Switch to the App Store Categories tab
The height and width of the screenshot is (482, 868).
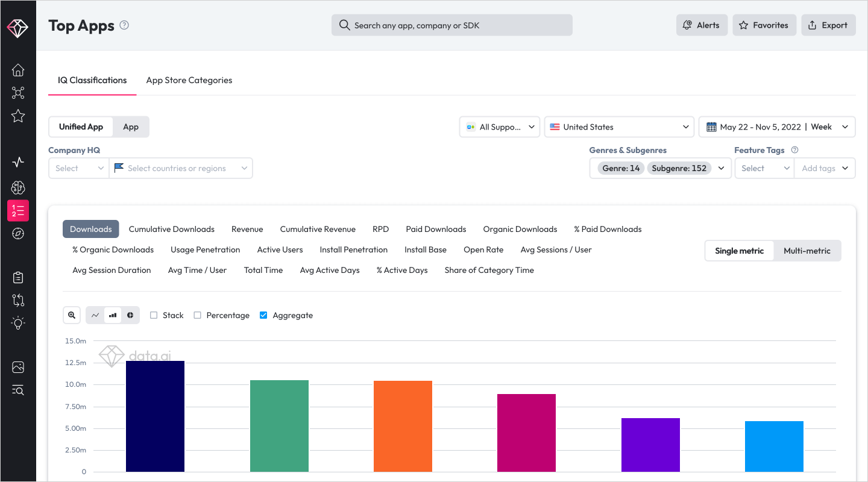[189, 80]
